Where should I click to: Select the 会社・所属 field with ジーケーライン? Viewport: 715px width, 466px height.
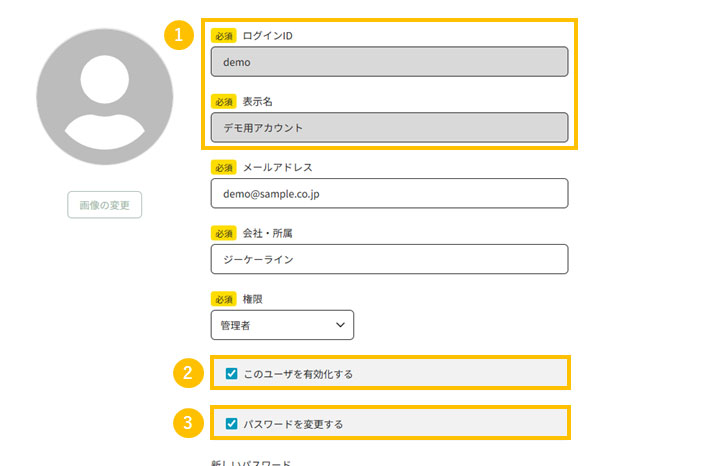tap(389, 259)
